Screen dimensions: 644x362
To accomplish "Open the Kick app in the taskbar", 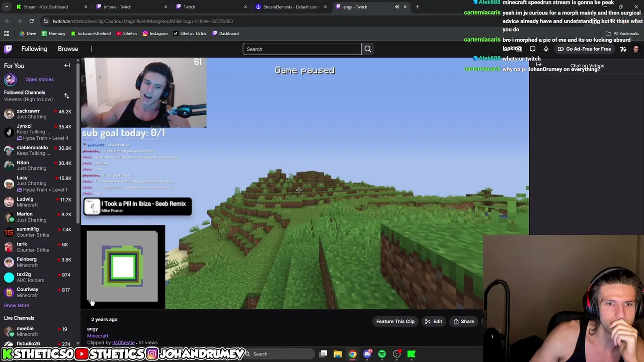I will pyautogui.click(x=412, y=354).
